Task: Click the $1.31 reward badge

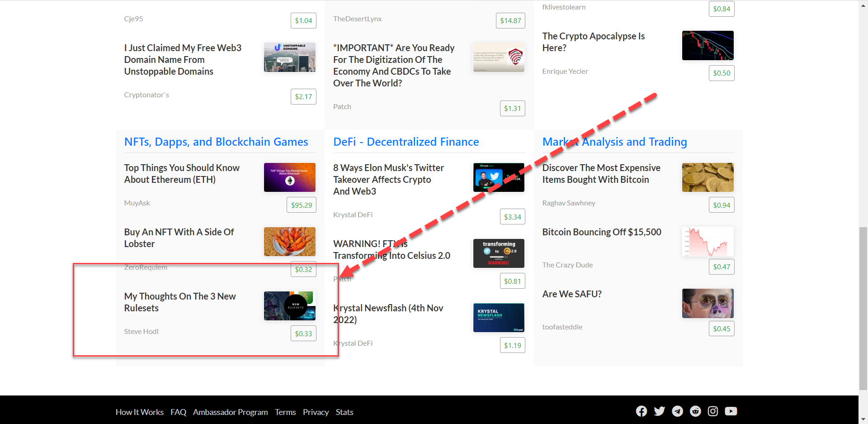Action: pos(513,108)
